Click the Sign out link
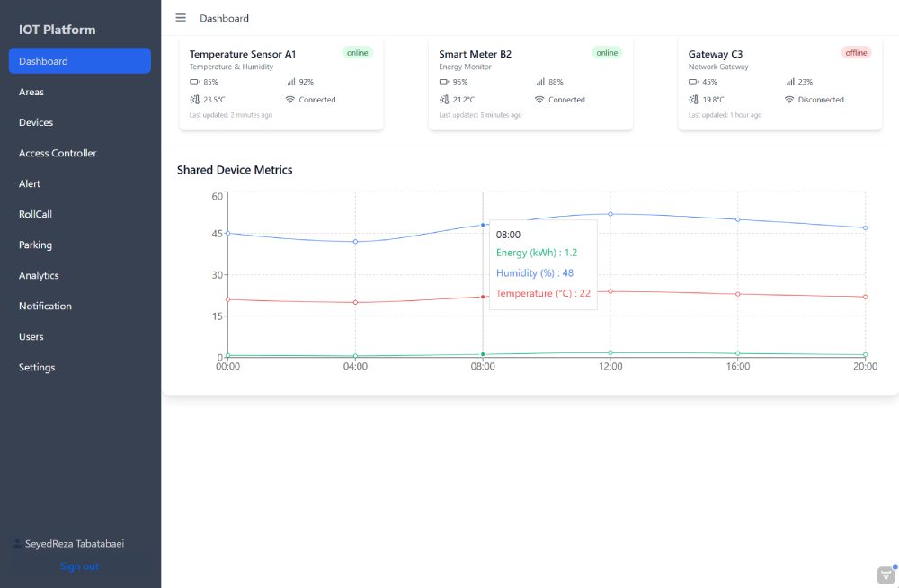The width and height of the screenshot is (899, 588). click(x=79, y=566)
